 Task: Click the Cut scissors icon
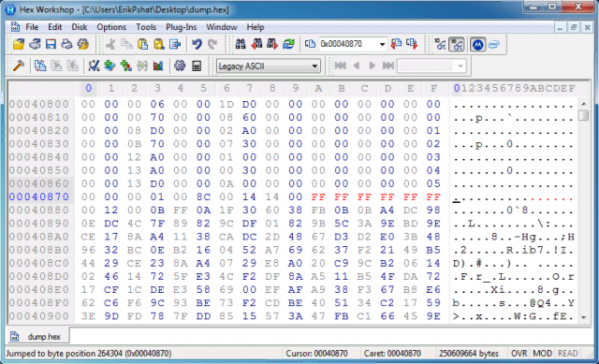(110, 44)
